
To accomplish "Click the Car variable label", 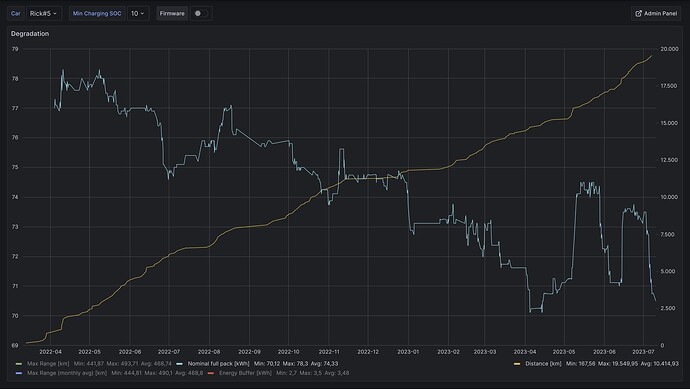I will point(16,14).
